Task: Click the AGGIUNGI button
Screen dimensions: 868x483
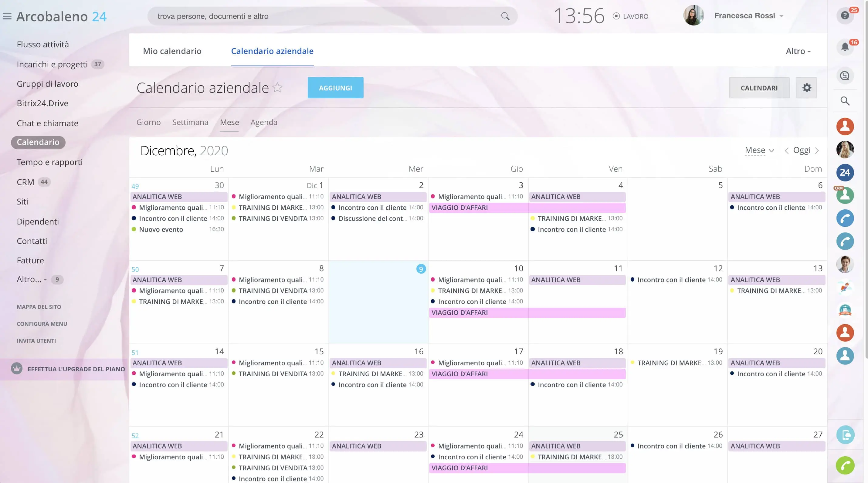Action: [x=336, y=88]
